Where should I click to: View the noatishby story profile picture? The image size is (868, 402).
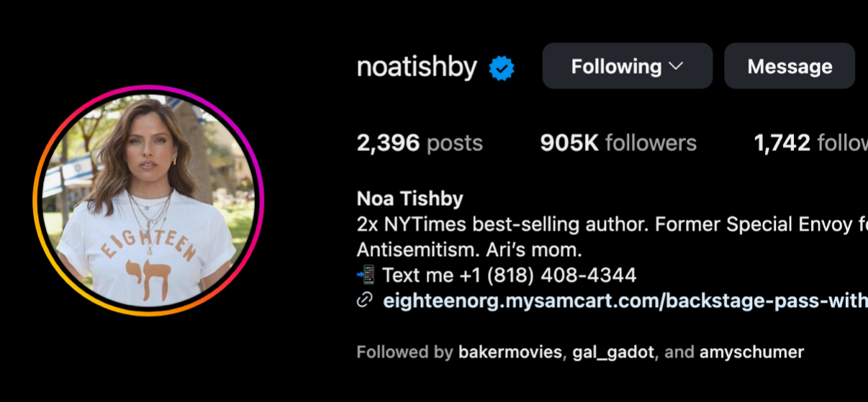[148, 201]
